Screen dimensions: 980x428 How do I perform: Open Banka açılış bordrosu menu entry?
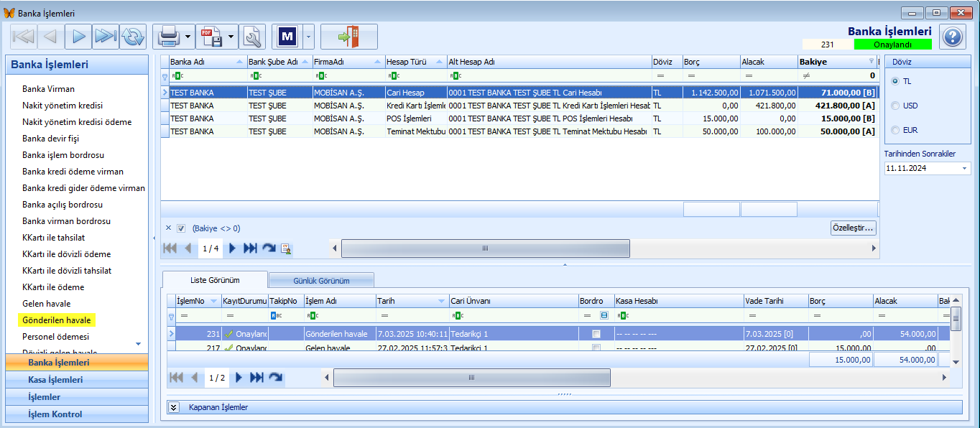[x=63, y=205]
